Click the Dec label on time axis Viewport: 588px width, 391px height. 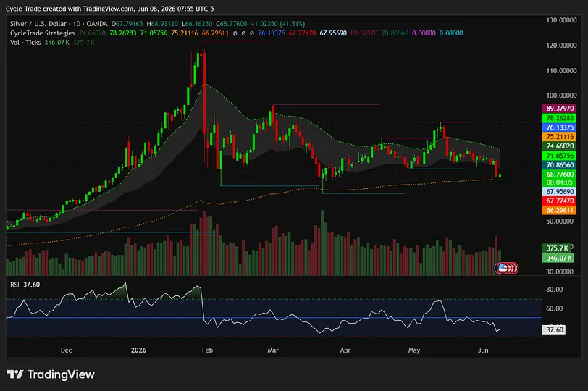[66, 350]
